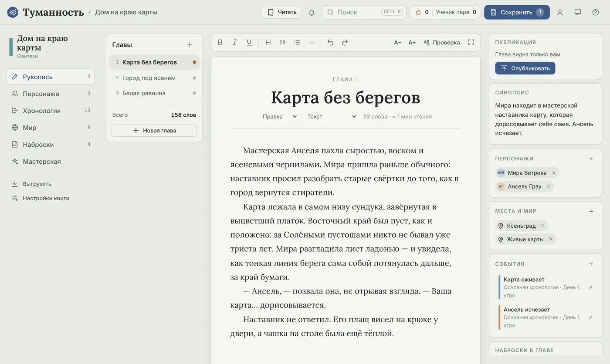Open the Текст type dropdown

332,117
